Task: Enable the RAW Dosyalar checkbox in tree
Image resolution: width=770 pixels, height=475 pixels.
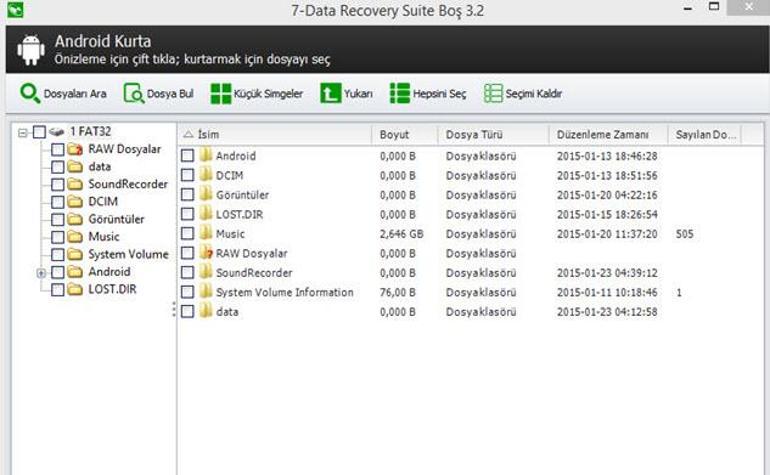Action: (57, 149)
